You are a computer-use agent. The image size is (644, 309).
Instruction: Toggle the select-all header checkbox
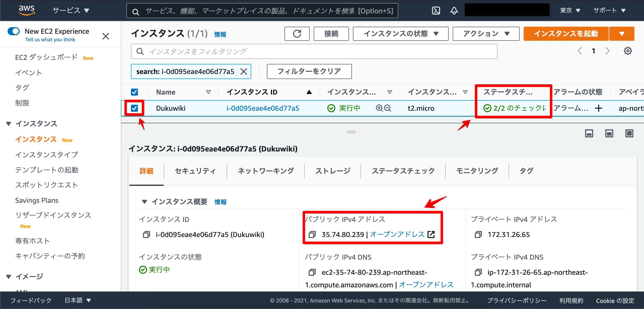pos(134,92)
